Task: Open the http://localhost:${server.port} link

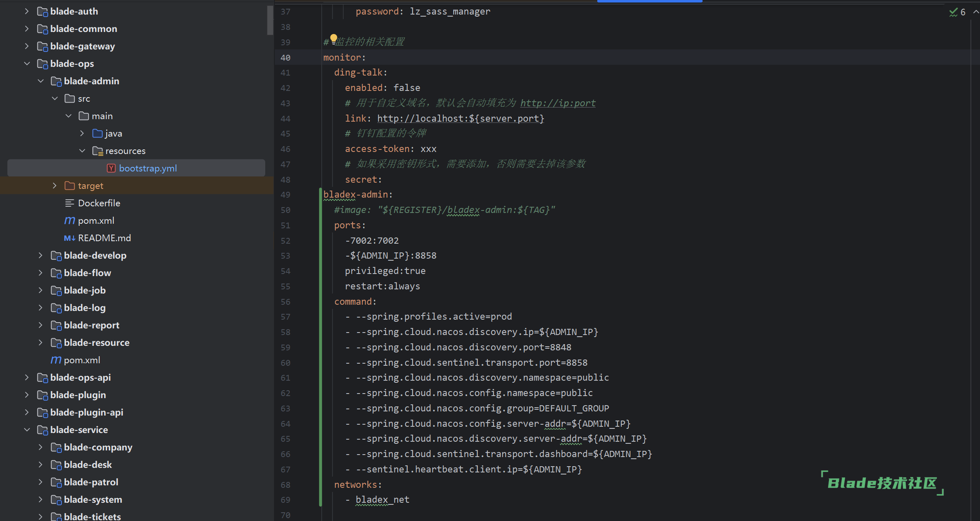Action: click(461, 118)
